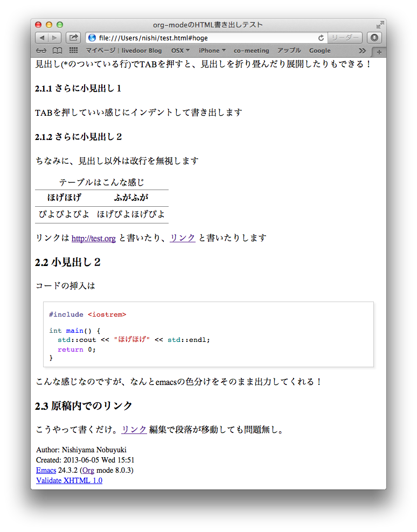Click the Validate XHTML 1.0 link

point(69,480)
